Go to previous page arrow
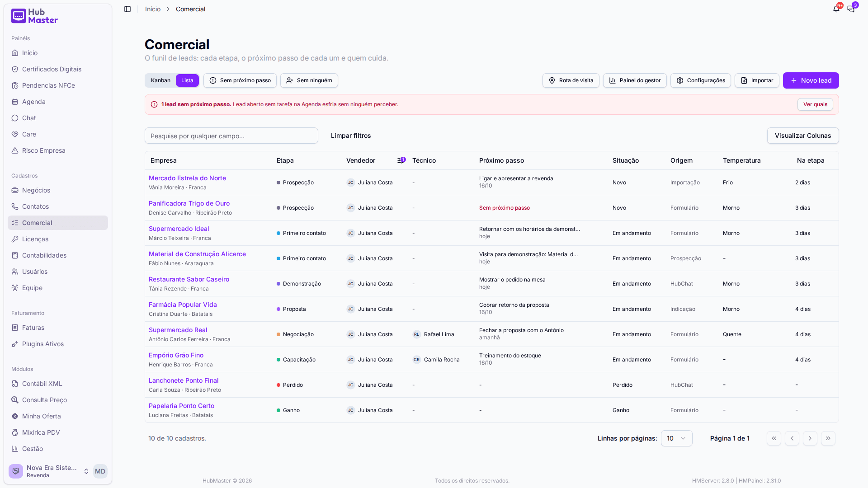This screenshot has width=868, height=488. [792, 438]
